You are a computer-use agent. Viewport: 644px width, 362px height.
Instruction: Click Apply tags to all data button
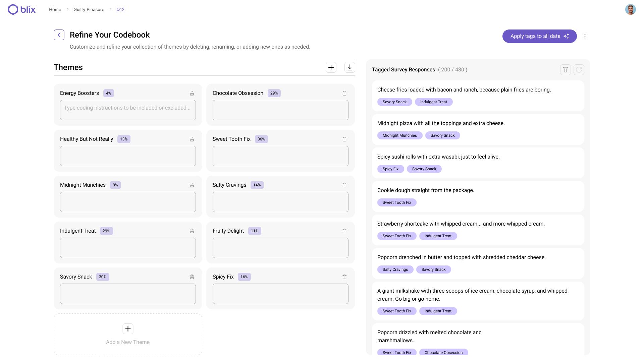pyautogui.click(x=539, y=36)
